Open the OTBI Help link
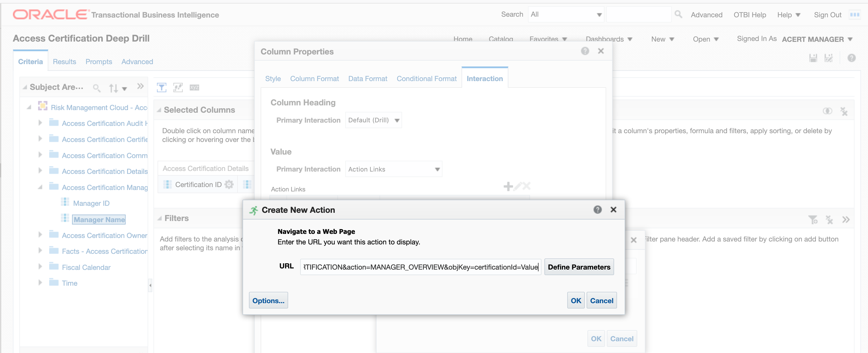868x353 pixels. [x=750, y=15]
